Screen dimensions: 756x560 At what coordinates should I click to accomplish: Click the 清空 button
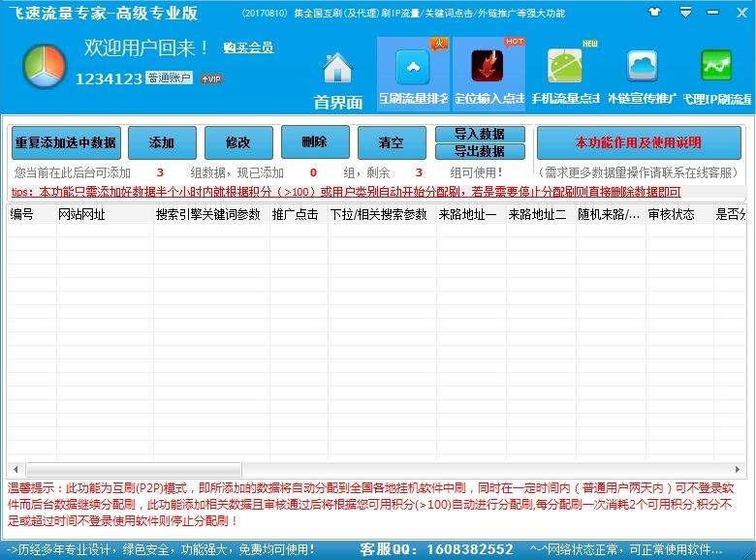392,142
